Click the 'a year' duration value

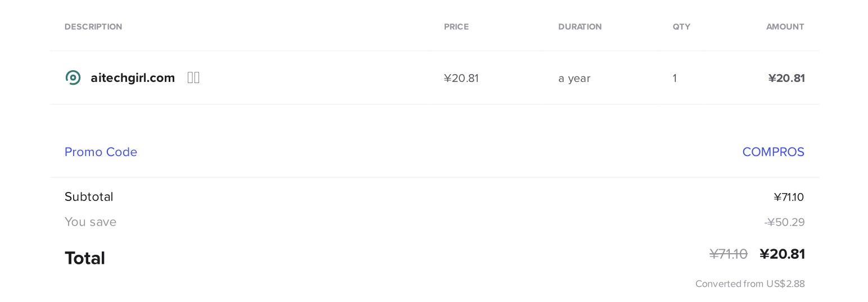click(x=574, y=79)
